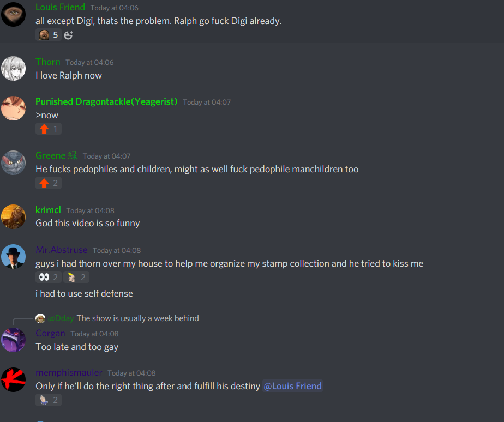The width and height of the screenshot is (504, 422).
Task: Open the username krimcl
Action: pos(48,210)
